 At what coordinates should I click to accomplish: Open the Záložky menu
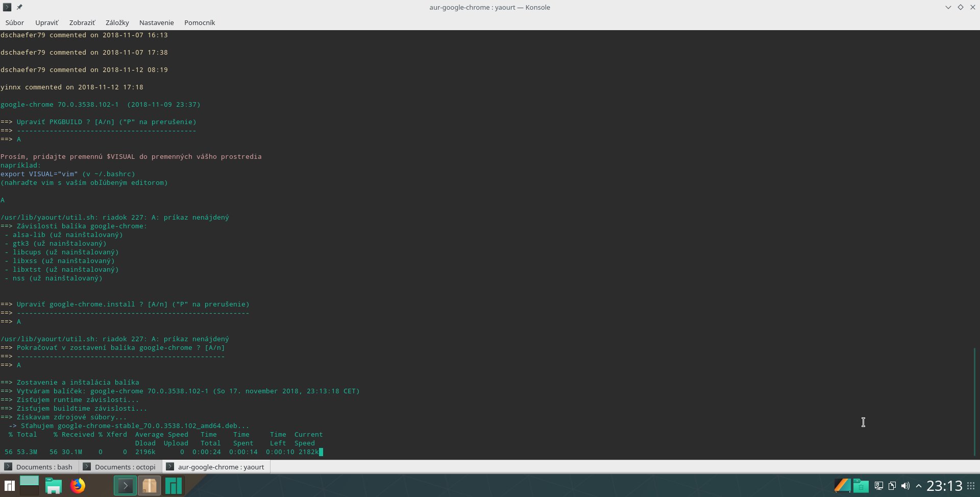(x=117, y=22)
